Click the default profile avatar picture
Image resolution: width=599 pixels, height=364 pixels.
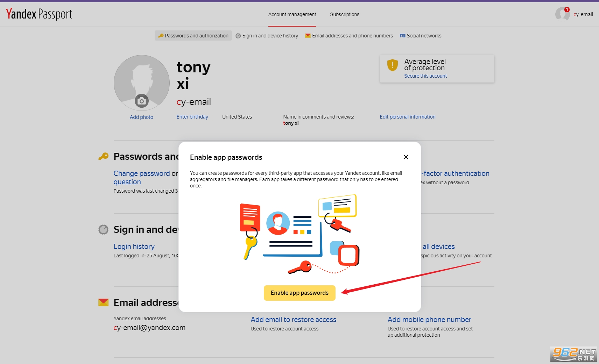(142, 83)
